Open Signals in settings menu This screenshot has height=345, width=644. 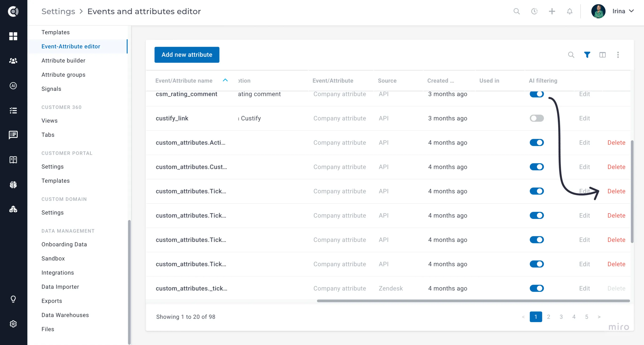(51, 89)
